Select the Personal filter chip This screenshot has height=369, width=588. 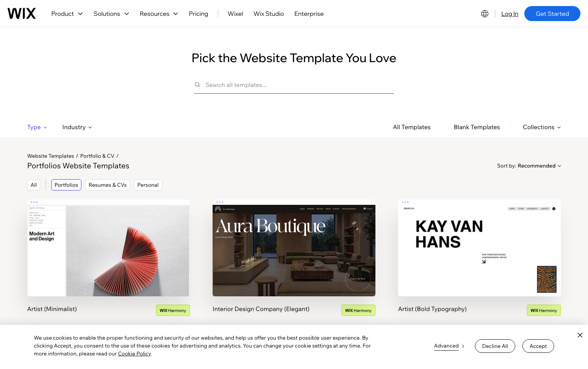[148, 185]
